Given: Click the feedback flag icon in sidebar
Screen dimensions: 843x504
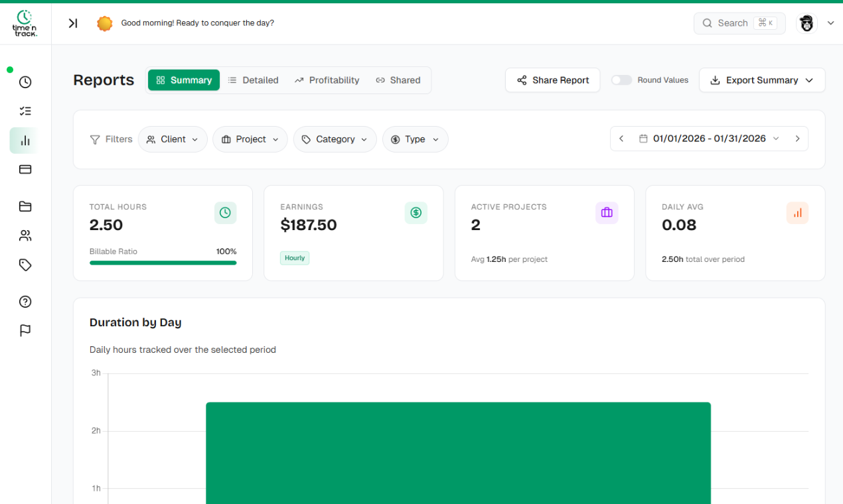Looking at the screenshot, I should pyautogui.click(x=25, y=330).
